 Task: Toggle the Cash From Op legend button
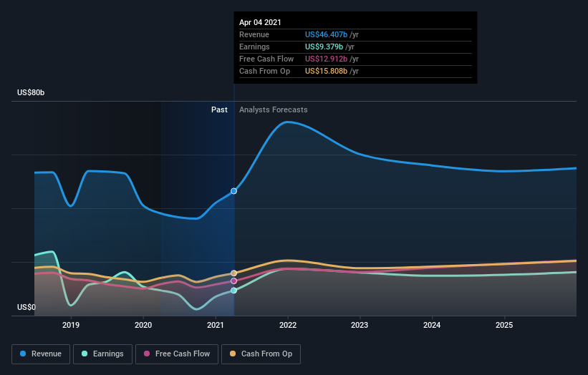261,354
